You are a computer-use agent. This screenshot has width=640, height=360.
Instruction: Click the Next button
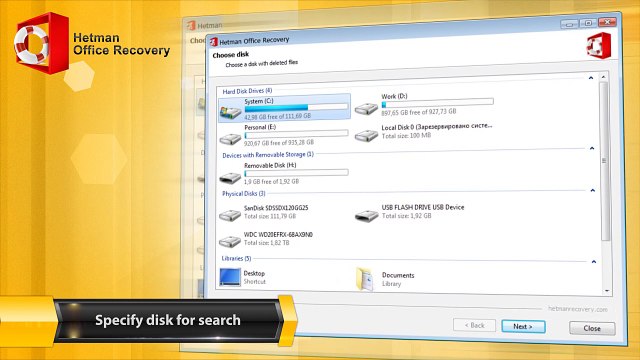[523, 327]
